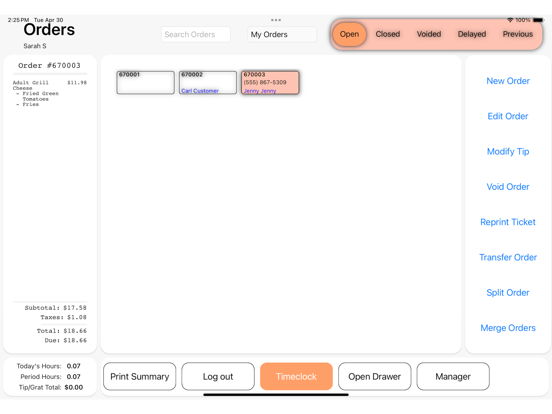Click the Due: $18.66 line
Screen dimensions: 552x414
65,340
